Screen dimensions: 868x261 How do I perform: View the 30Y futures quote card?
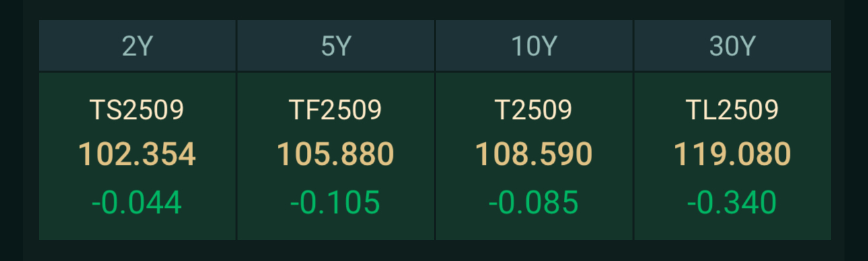(732, 156)
